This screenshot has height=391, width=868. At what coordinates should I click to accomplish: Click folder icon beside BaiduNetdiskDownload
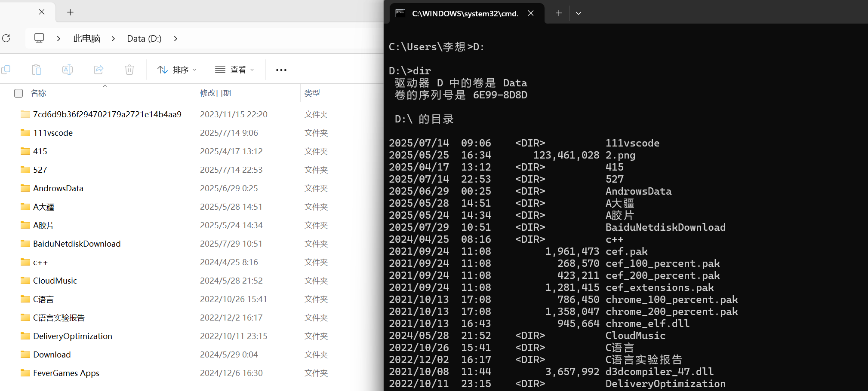click(25, 244)
